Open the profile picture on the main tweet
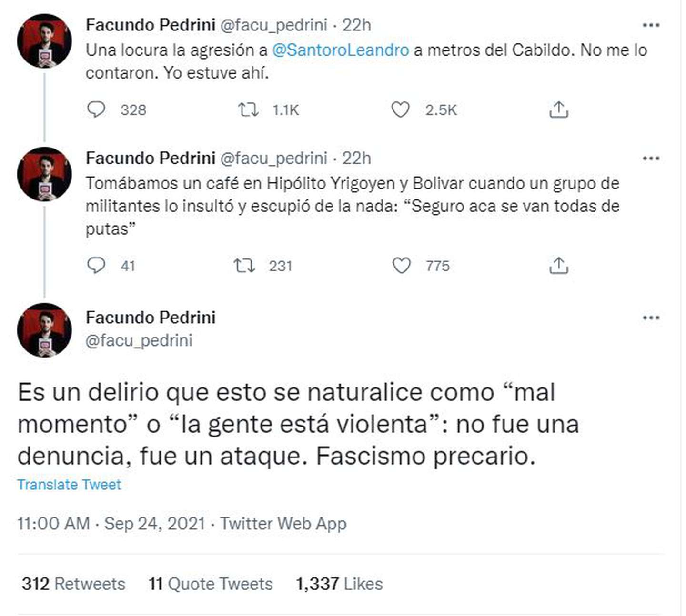686x616 pixels. [x=44, y=329]
